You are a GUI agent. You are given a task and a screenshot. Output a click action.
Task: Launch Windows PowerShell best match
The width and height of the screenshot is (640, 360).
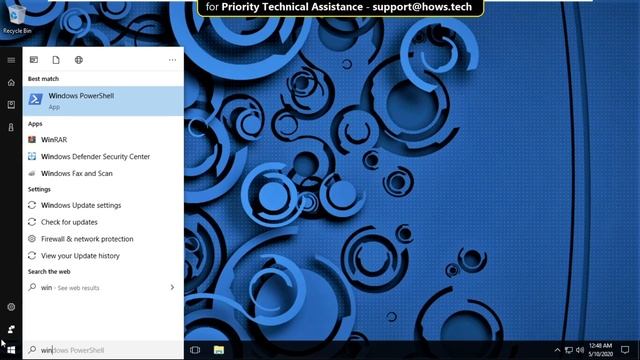(x=103, y=101)
